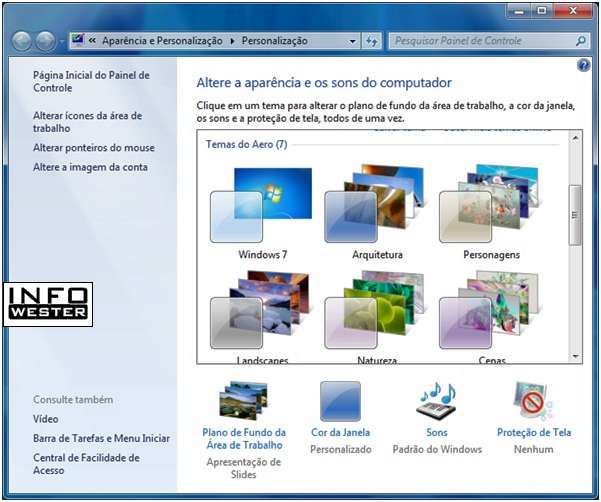
Task: Click the search magnifier icon
Action: point(581,41)
